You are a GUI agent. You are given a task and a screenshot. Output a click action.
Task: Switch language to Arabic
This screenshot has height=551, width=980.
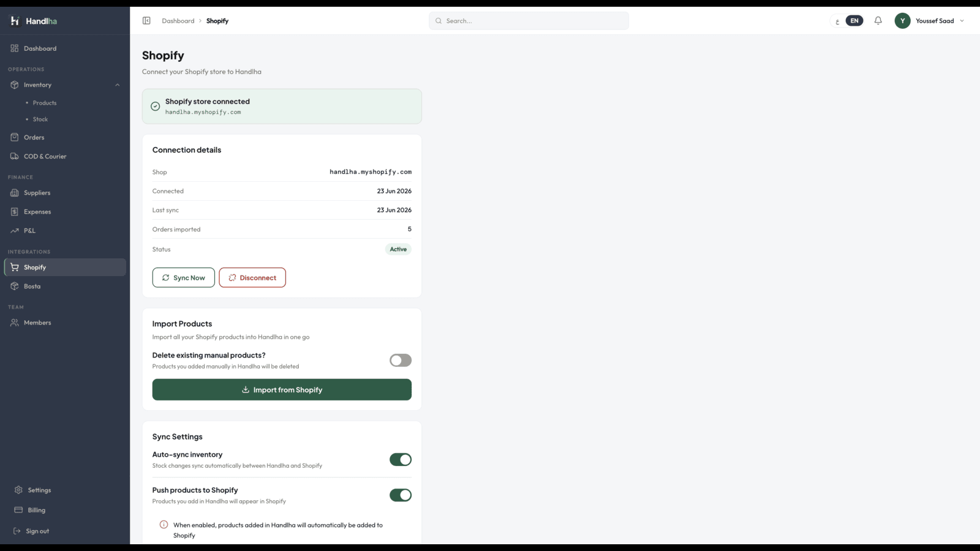pyautogui.click(x=837, y=21)
